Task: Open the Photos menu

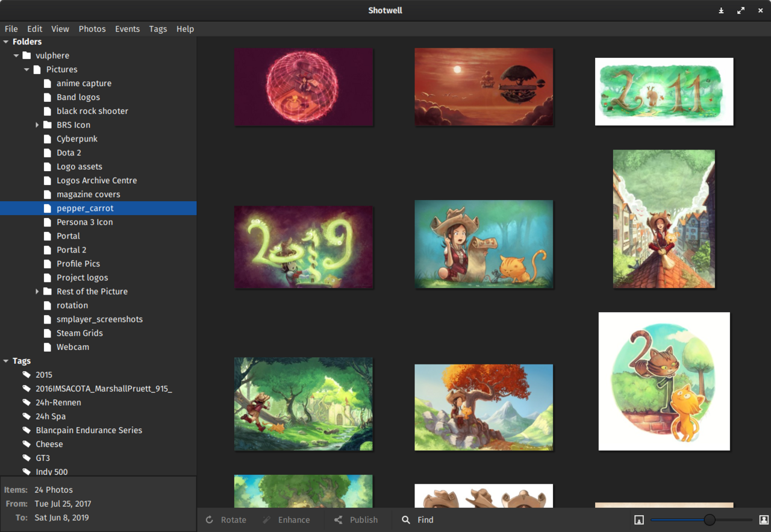Action: click(92, 29)
